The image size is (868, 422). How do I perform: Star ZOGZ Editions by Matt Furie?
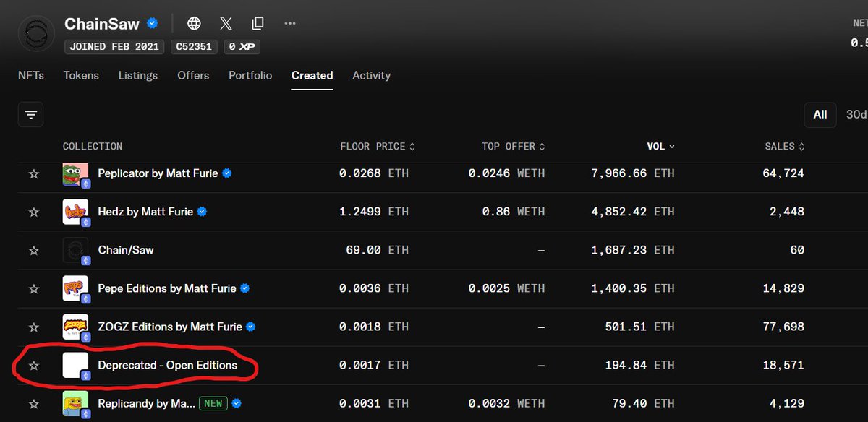(33, 327)
